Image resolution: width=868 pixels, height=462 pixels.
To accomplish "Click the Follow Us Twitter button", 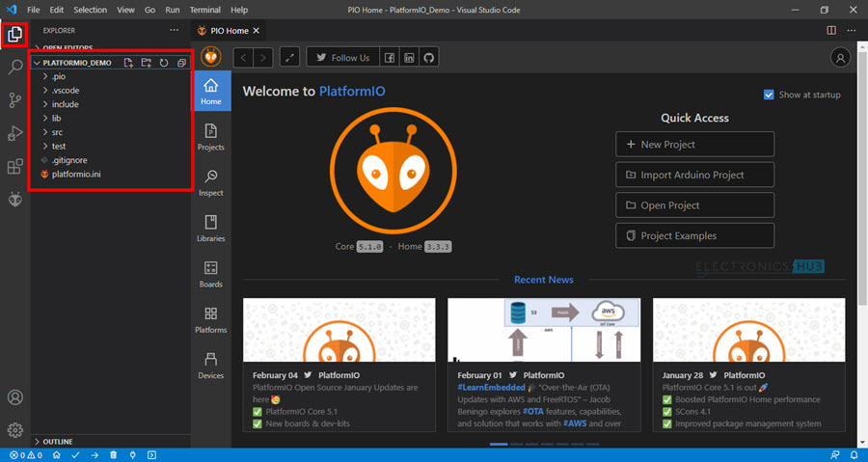I will pos(342,58).
